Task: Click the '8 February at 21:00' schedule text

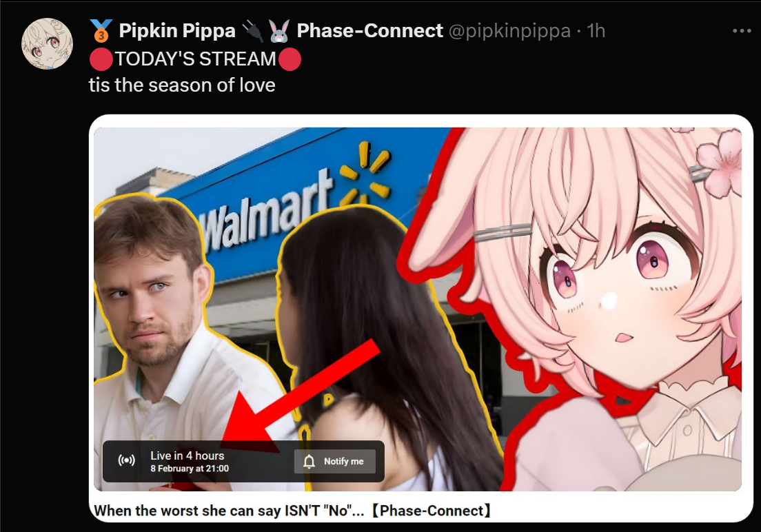Action: click(x=190, y=469)
